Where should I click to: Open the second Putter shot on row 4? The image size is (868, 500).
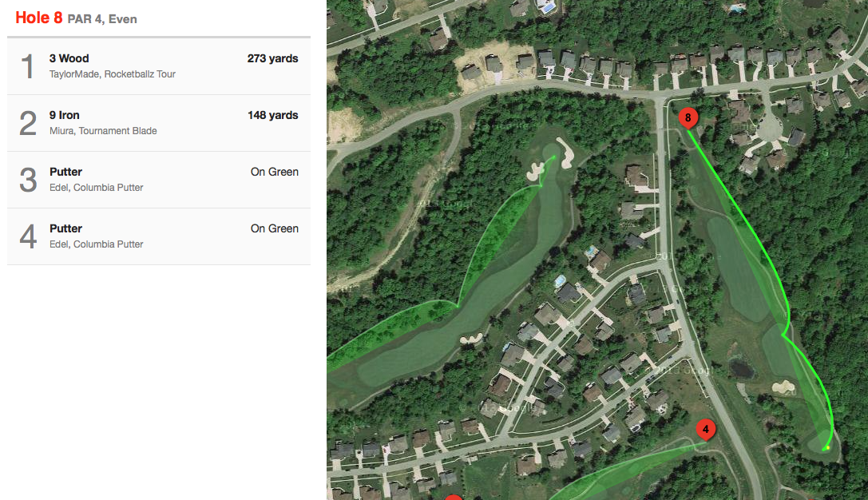pos(159,237)
